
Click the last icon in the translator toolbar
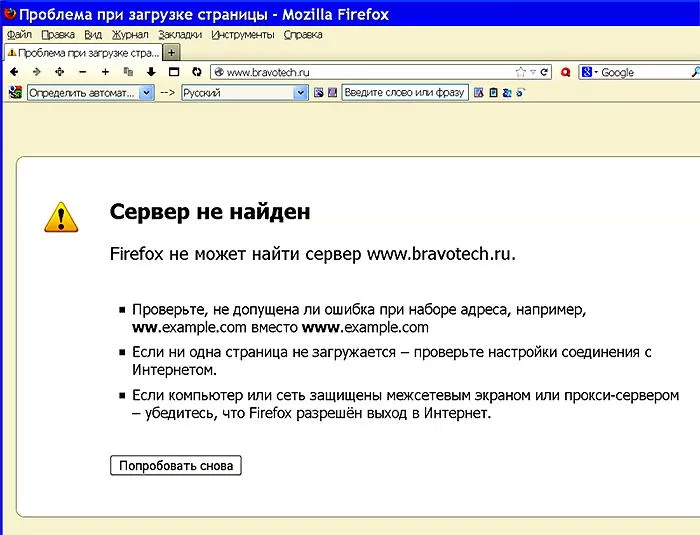pyautogui.click(x=521, y=92)
